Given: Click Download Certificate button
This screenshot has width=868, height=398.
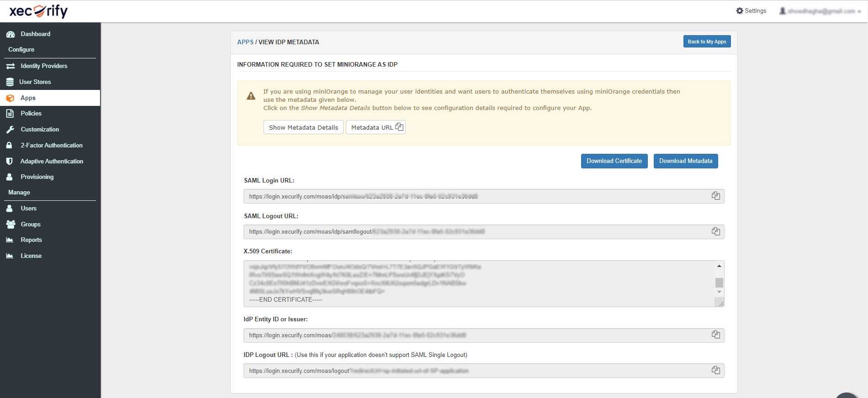Looking at the screenshot, I should [x=614, y=161].
